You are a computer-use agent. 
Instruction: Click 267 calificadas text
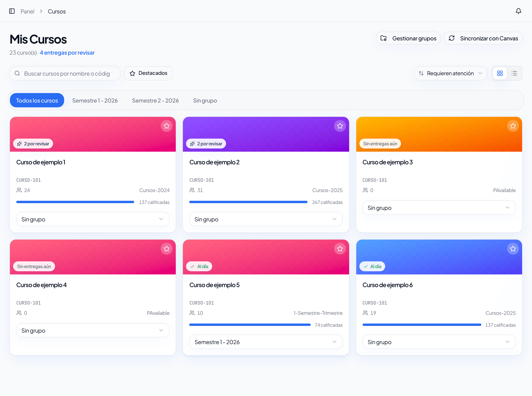(x=327, y=202)
